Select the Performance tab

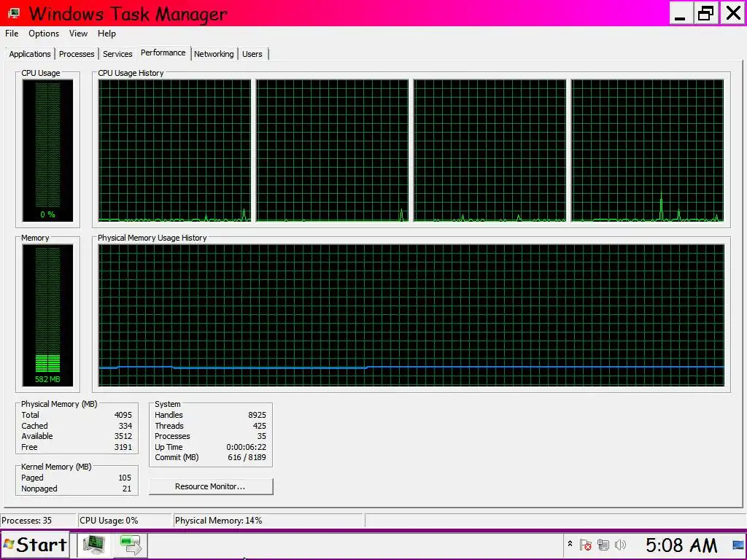(x=163, y=52)
